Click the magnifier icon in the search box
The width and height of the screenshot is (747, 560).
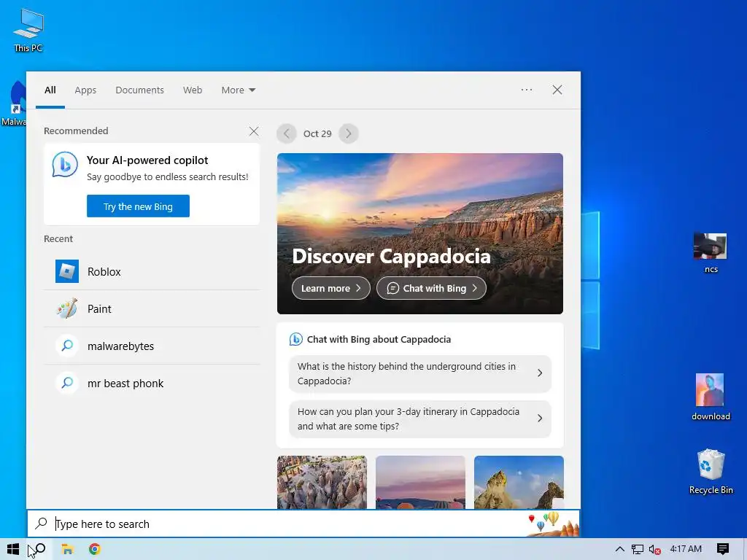[x=42, y=524]
